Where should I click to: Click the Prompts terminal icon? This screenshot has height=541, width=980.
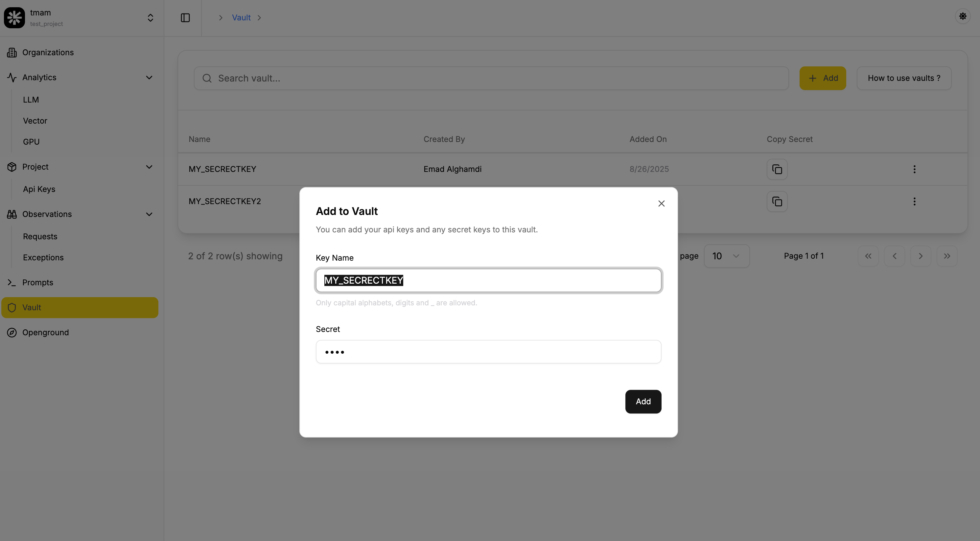[x=12, y=282]
